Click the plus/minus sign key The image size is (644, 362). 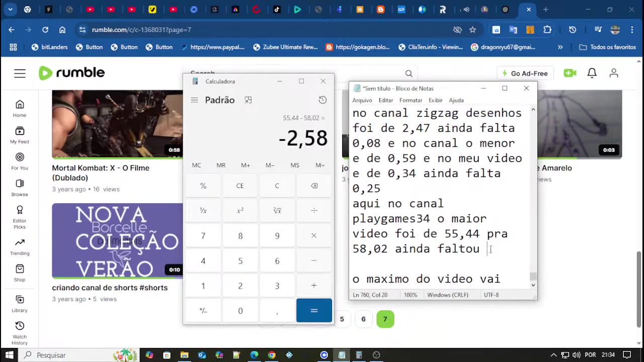pyautogui.click(x=203, y=311)
